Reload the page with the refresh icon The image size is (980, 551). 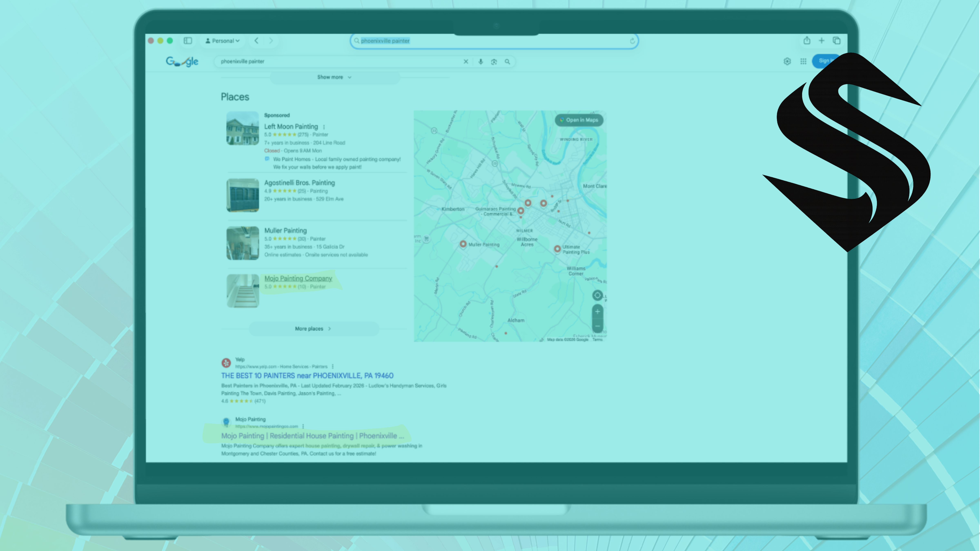(x=632, y=41)
